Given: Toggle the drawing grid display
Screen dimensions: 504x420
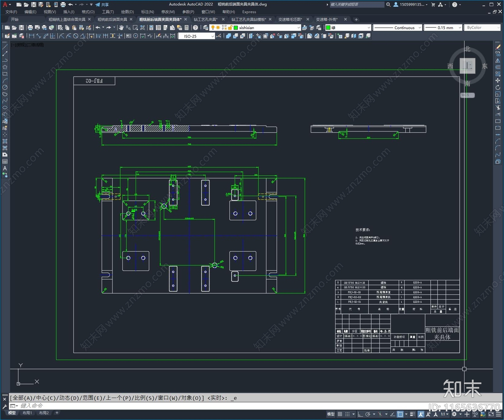Looking at the screenshot, I should click(x=340, y=414).
